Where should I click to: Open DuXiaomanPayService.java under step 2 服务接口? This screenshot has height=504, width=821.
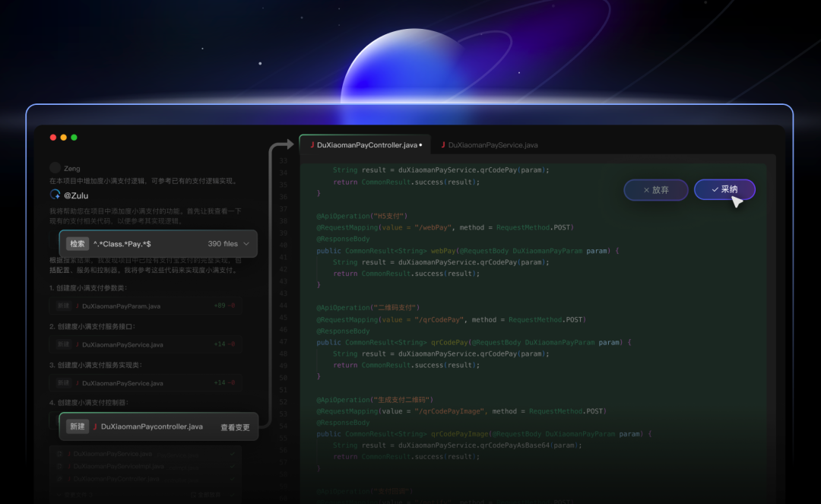(x=145, y=344)
